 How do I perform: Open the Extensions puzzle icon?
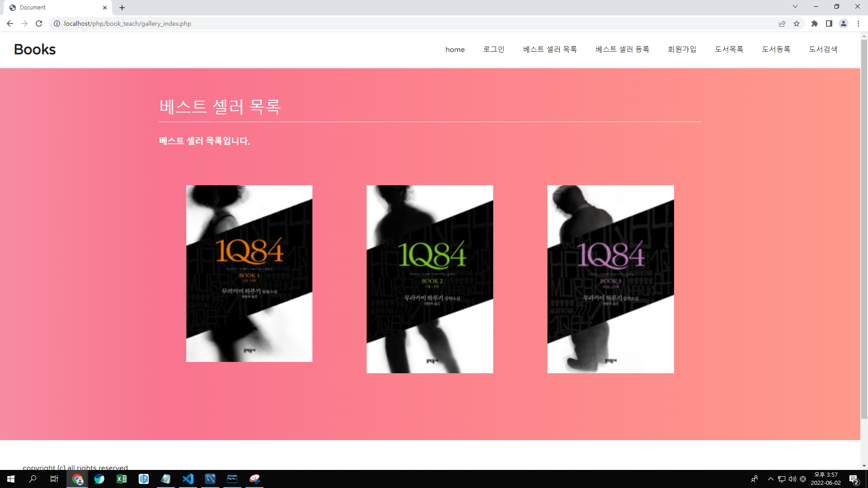[x=814, y=23]
